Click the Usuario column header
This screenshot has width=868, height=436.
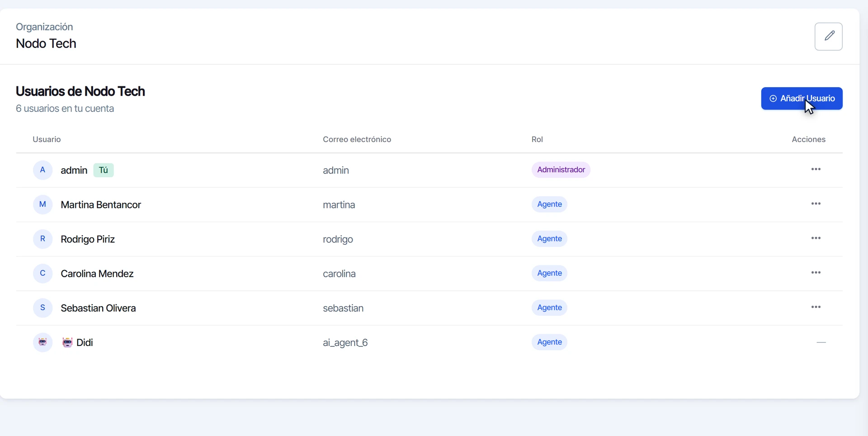coord(47,139)
